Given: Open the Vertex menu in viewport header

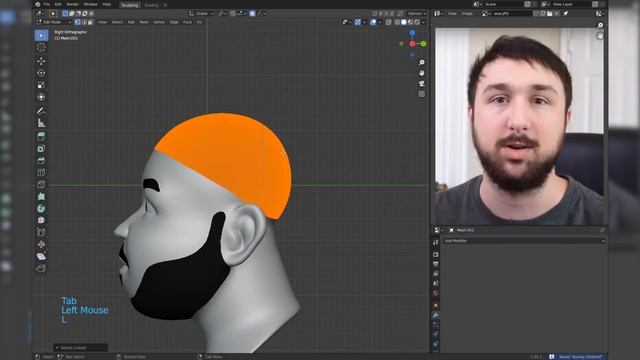Looking at the screenshot, I should coord(159,22).
